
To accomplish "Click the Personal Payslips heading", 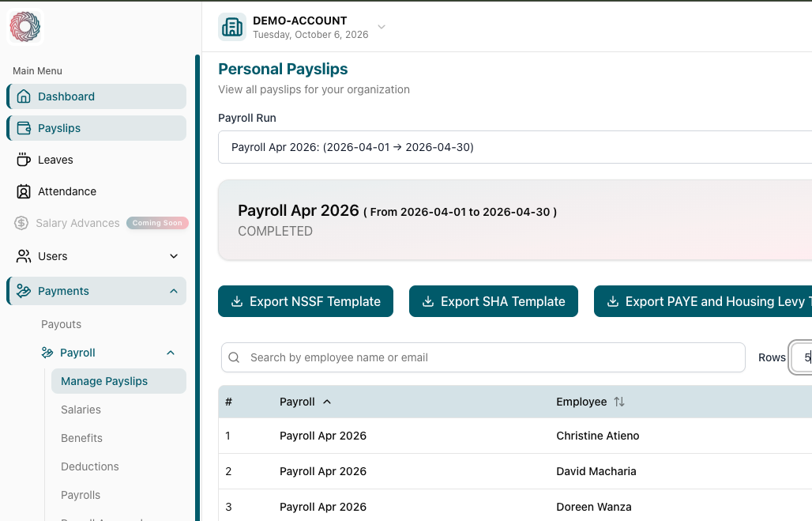I will [283, 69].
